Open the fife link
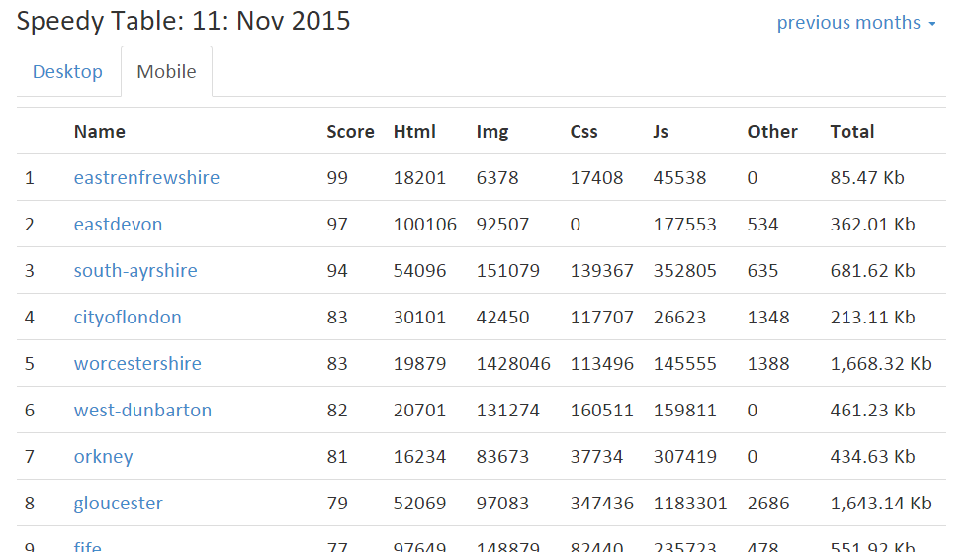The height and width of the screenshot is (552, 980). tap(87, 546)
